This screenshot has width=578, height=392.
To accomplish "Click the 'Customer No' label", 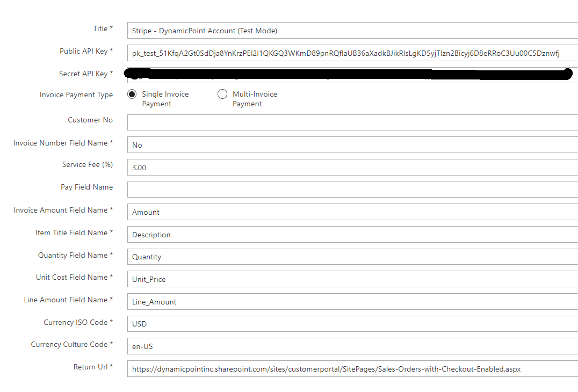I will pyautogui.click(x=90, y=120).
